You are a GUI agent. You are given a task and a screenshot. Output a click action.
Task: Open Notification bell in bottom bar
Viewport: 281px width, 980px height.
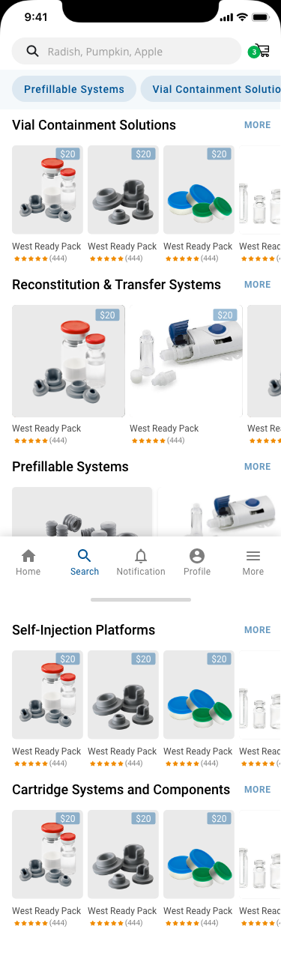click(x=141, y=562)
